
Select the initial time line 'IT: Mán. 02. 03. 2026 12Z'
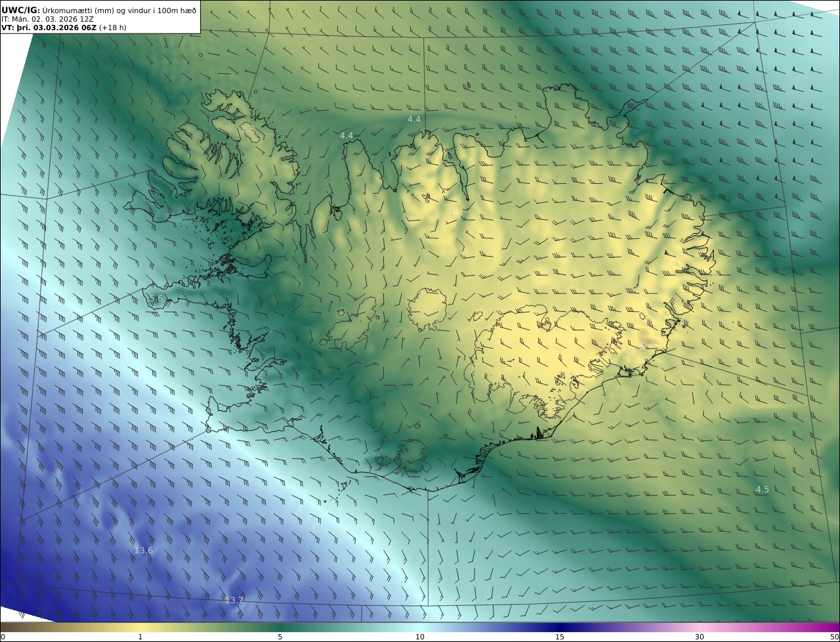47,19
